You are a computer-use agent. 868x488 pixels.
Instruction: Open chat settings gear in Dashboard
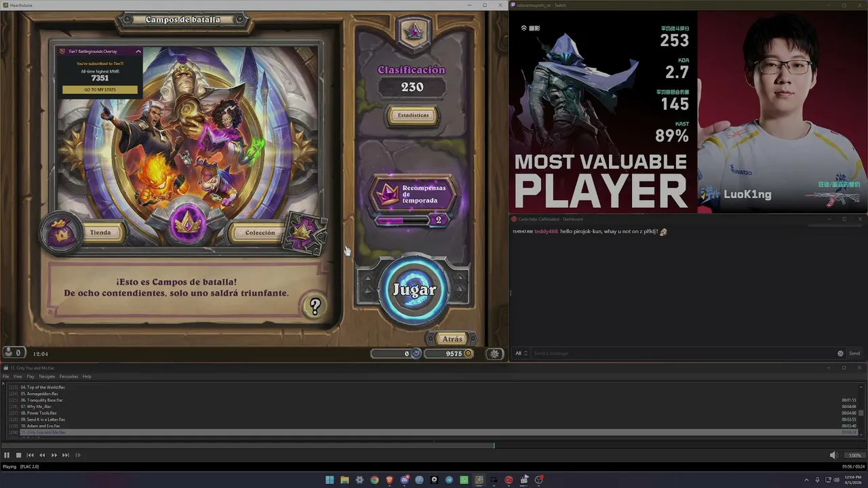click(841, 353)
